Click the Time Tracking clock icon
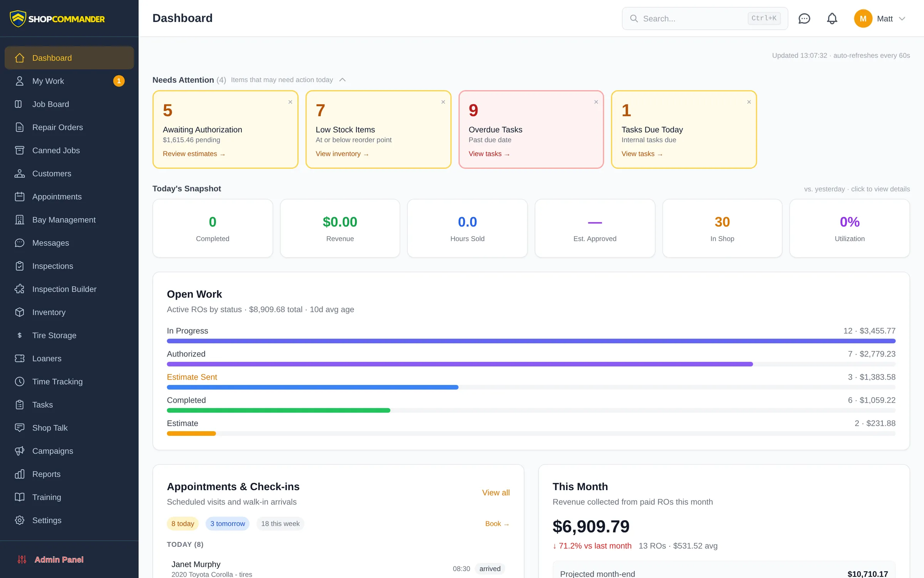This screenshot has height=578, width=924. [x=20, y=381]
